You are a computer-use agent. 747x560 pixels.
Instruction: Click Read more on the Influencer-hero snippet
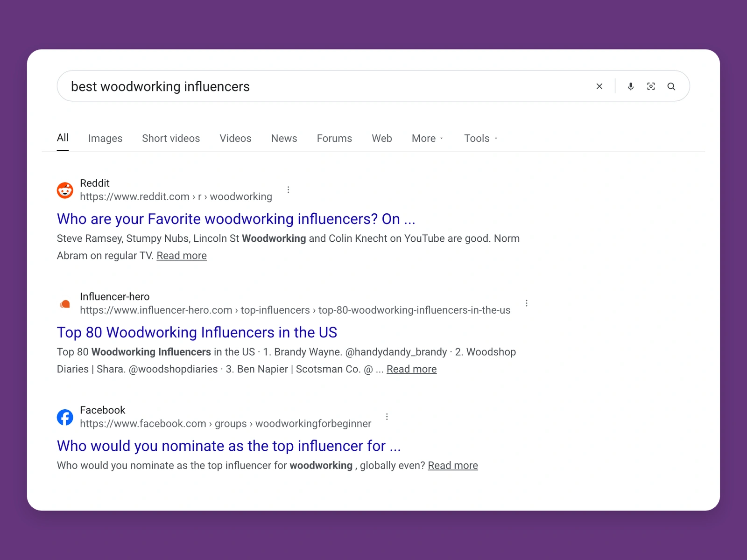tap(411, 369)
